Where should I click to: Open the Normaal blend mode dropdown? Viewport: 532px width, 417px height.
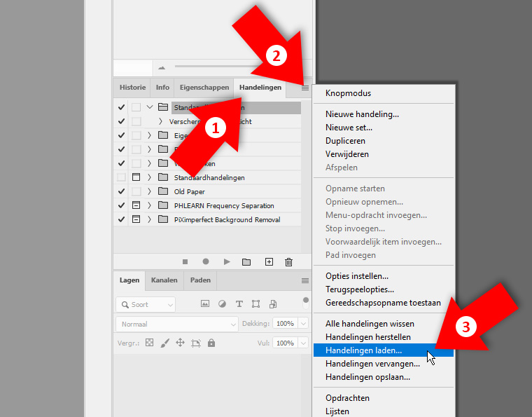[177, 324]
